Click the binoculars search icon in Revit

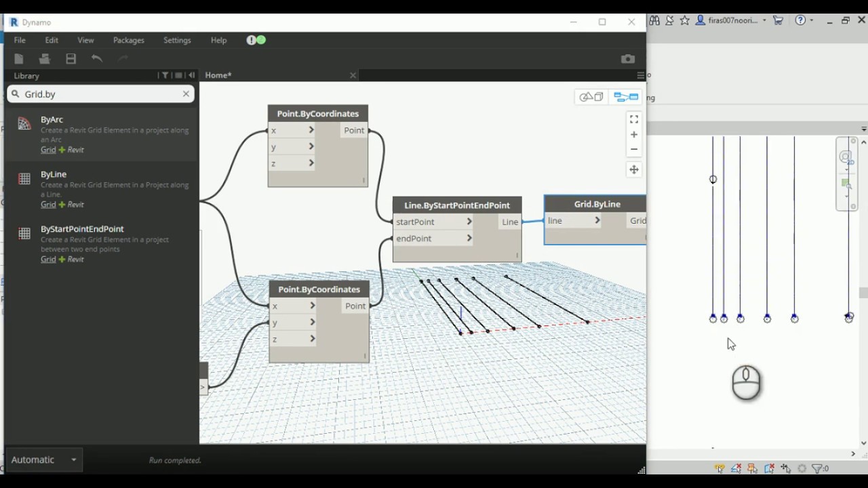click(x=654, y=20)
